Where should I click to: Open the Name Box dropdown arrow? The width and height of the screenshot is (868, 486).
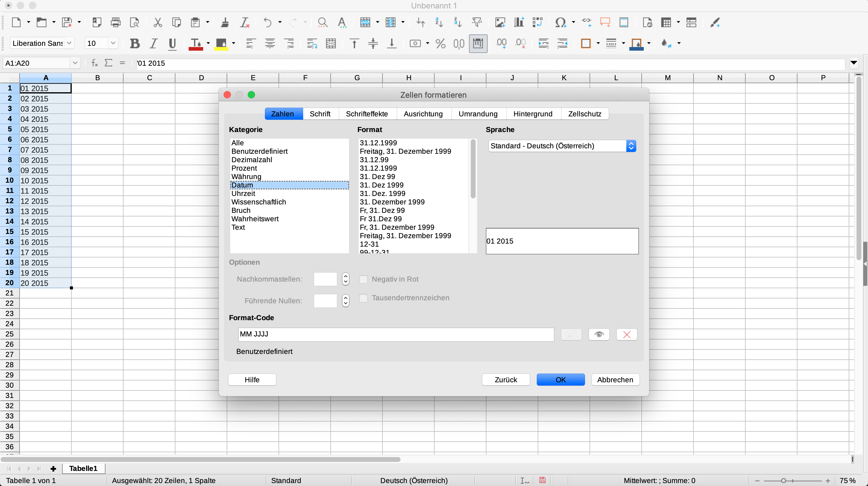coord(75,63)
